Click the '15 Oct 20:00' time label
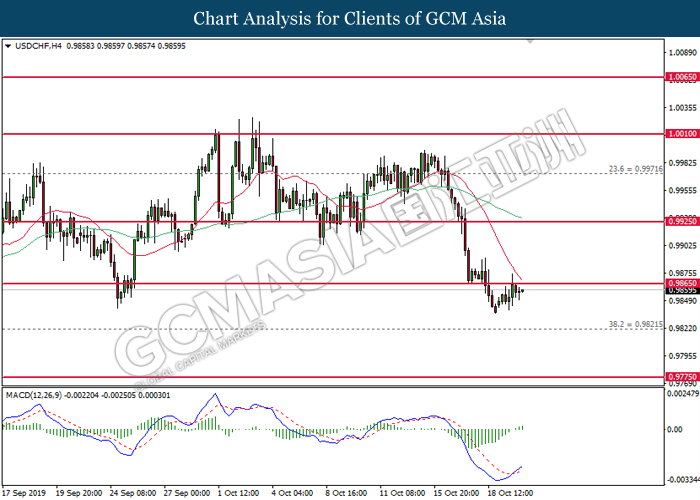This screenshot has height=500, width=700. (457, 493)
